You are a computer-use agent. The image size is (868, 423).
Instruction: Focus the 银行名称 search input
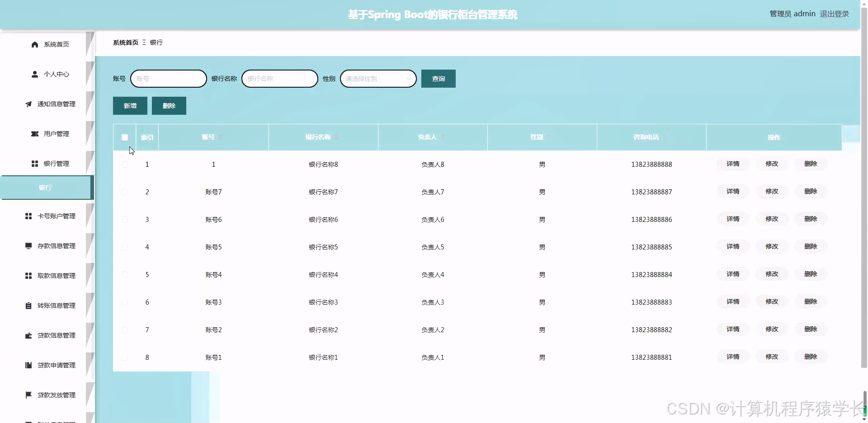[280, 79]
